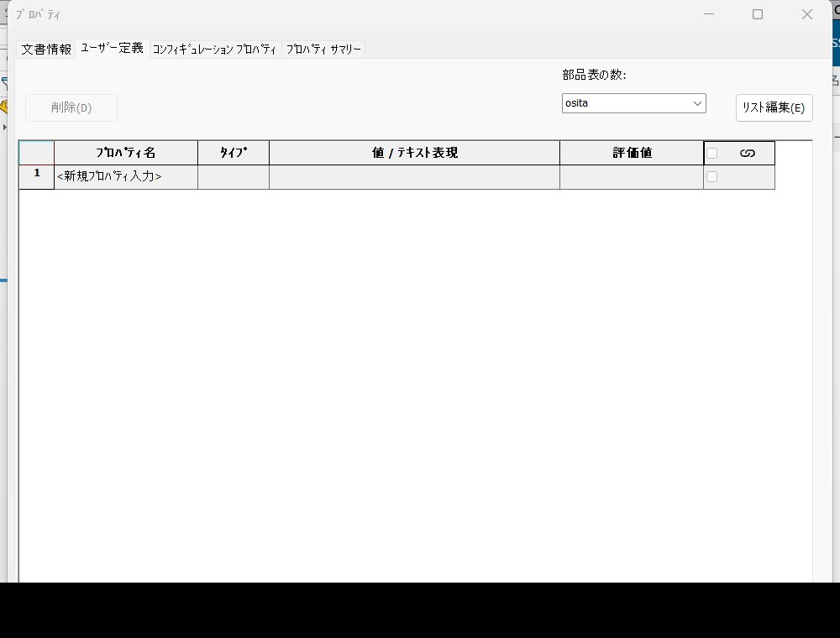Minimize the プロパティ dialog window
The width and height of the screenshot is (840, 638).
tap(709, 14)
